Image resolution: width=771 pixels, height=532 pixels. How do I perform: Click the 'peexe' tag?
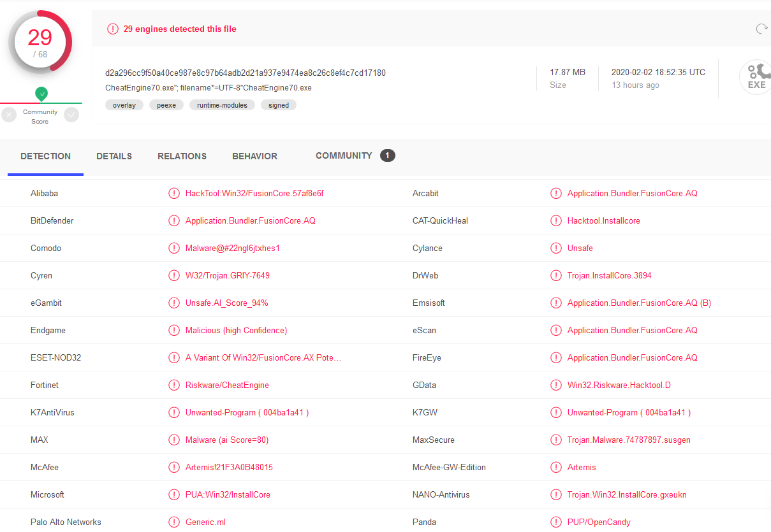click(x=166, y=105)
